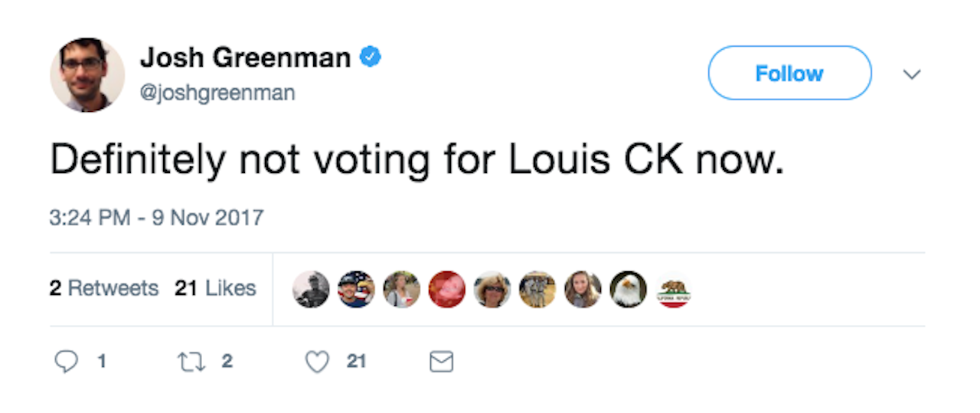Screen dimensions: 980x413
Task: Open Josh Greenman's profile photo
Action: (87, 74)
